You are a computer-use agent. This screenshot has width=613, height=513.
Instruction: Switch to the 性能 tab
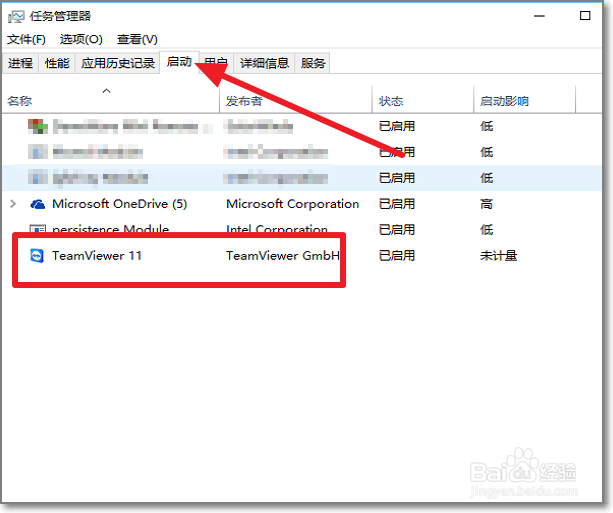(x=57, y=63)
